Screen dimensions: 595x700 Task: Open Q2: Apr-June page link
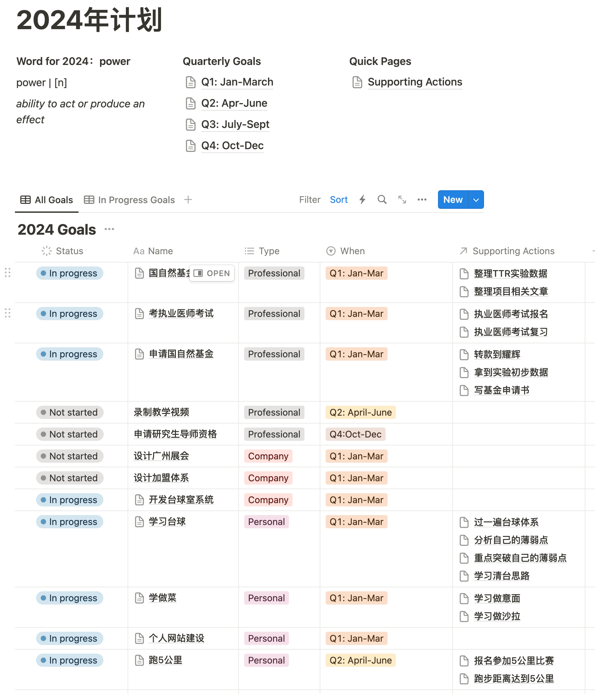click(x=234, y=103)
